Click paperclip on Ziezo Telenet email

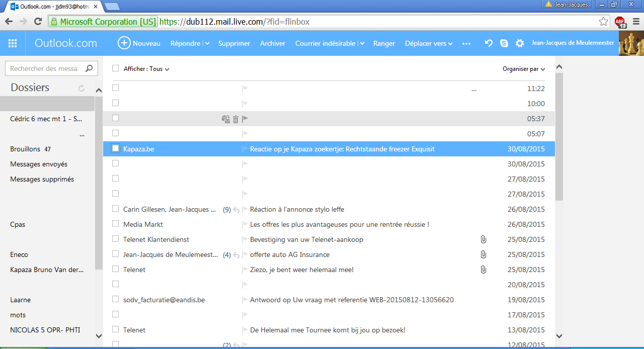coord(483,270)
